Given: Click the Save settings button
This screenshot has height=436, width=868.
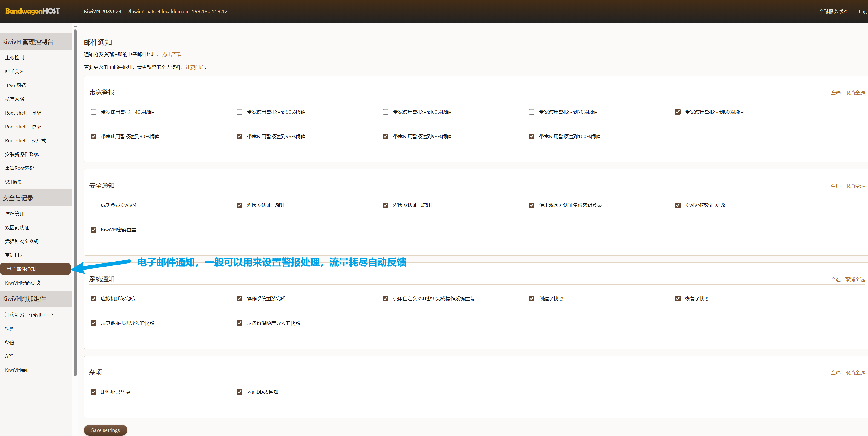Looking at the screenshot, I should [x=105, y=430].
